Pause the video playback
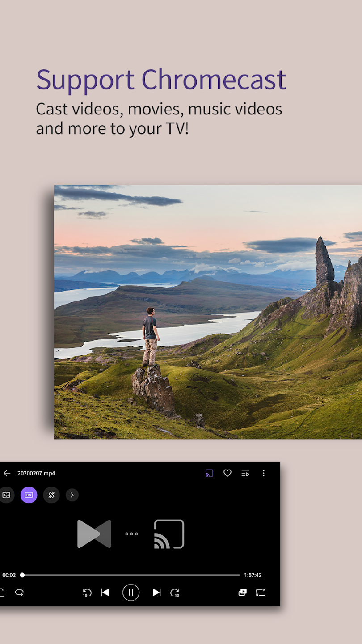The height and width of the screenshot is (644, 362). coord(131,593)
